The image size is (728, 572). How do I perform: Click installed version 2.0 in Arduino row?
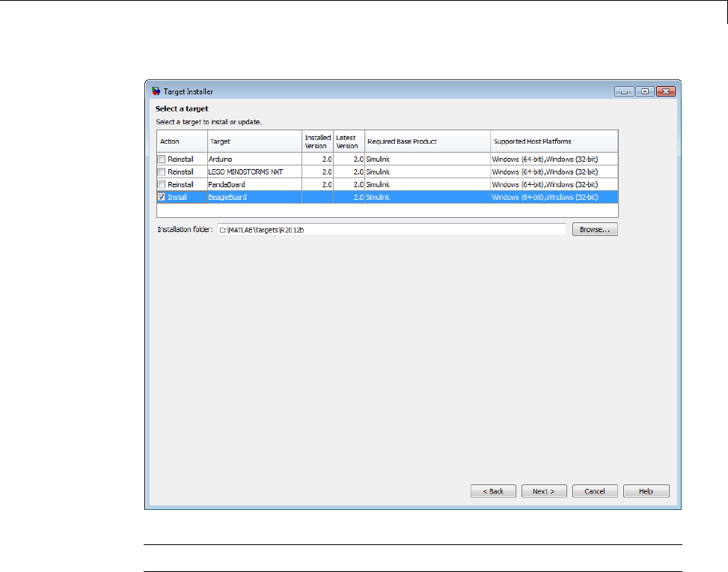tap(327, 159)
